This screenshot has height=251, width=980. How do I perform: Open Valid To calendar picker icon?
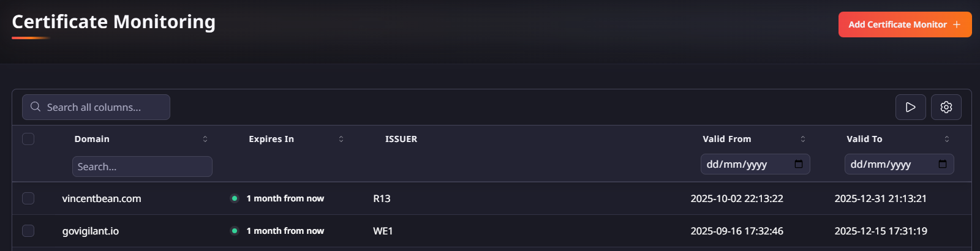pyautogui.click(x=943, y=164)
